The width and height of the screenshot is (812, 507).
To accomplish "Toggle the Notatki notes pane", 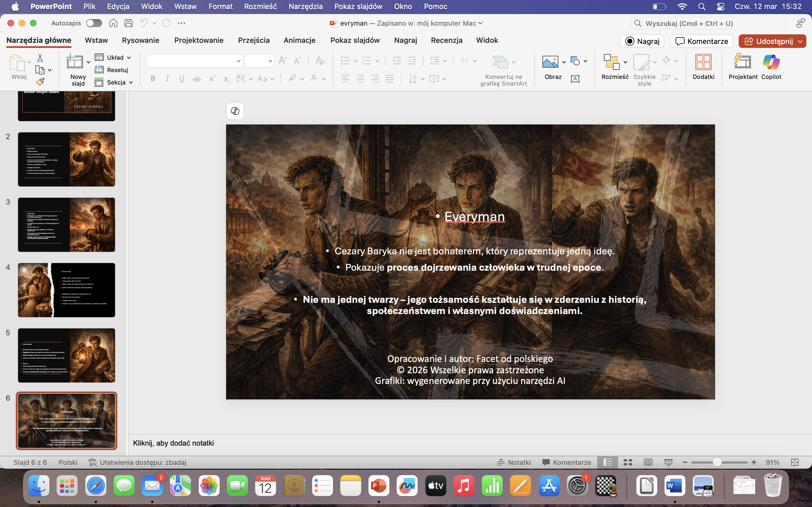I will coord(514,462).
